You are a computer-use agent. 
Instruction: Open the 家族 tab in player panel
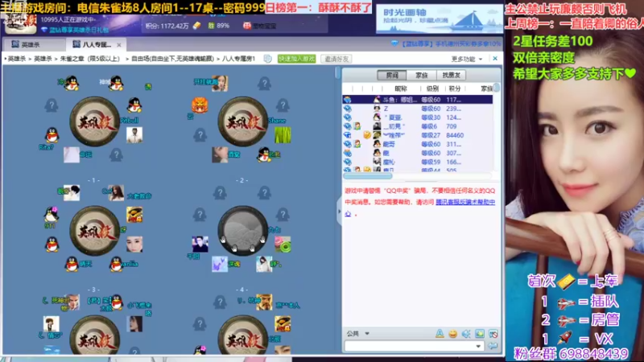tap(421, 75)
